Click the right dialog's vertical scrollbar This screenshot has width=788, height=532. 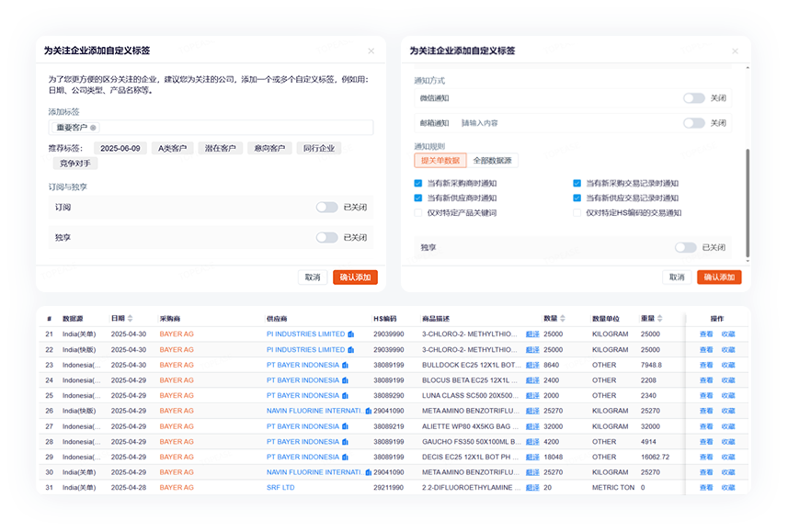(747, 202)
